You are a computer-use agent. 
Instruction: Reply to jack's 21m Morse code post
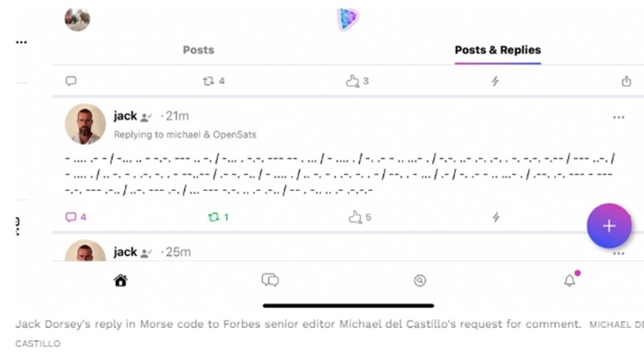pos(71,217)
